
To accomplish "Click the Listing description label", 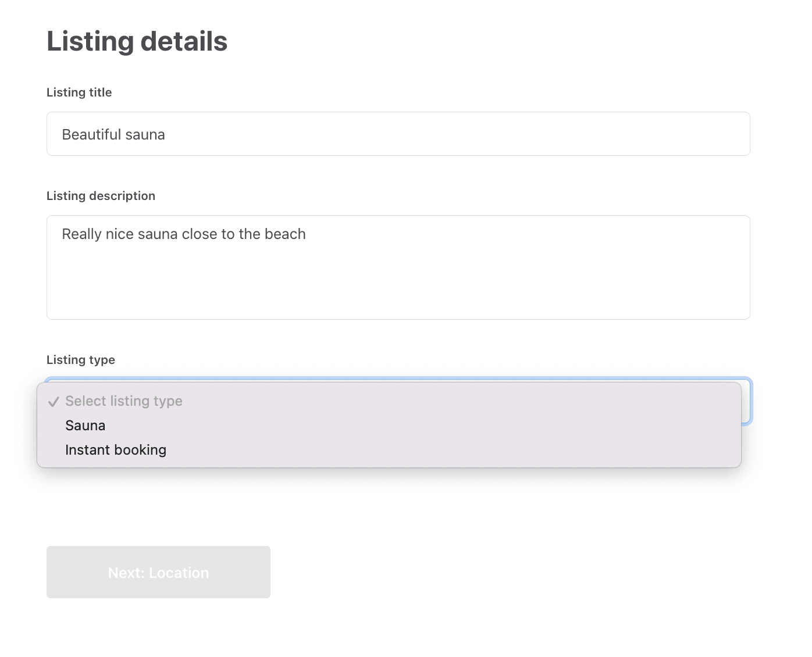I will tap(101, 196).
